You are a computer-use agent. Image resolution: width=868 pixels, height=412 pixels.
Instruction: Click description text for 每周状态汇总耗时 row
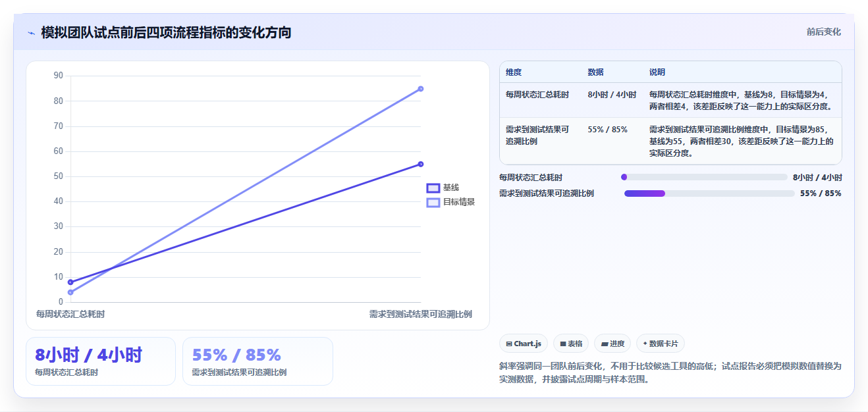pyautogui.click(x=742, y=101)
